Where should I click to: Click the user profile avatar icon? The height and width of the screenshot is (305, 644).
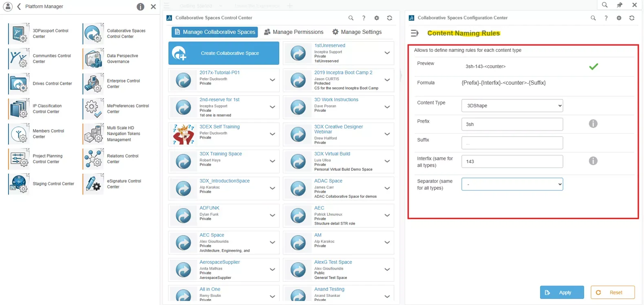pyautogui.click(x=8, y=7)
